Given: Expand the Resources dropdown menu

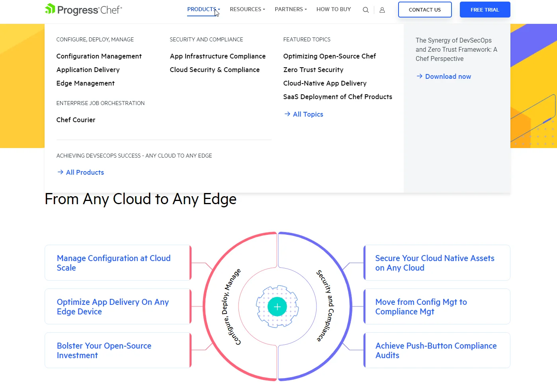Looking at the screenshot, I should pyautogui.click(x=247, y=9).
